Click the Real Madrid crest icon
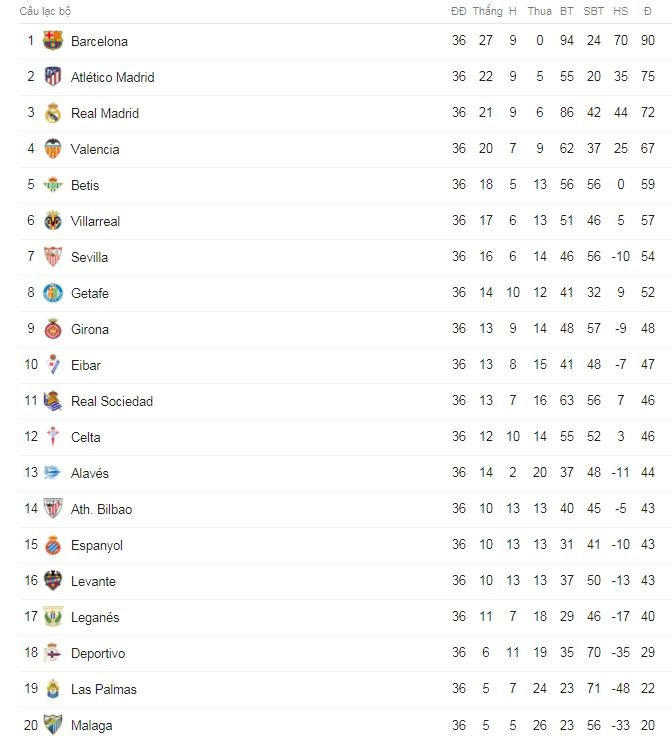 53,113
